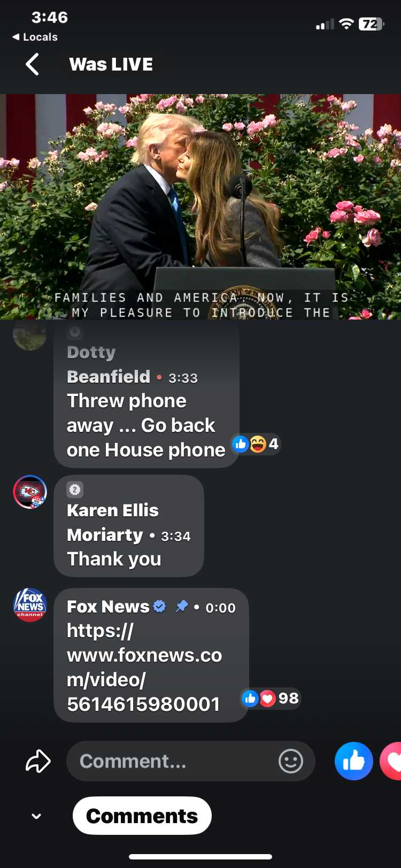Screen dimensions: 401x868
Task: Open the share arrow icon beside the comment box
Action: (x=38, y=761)
